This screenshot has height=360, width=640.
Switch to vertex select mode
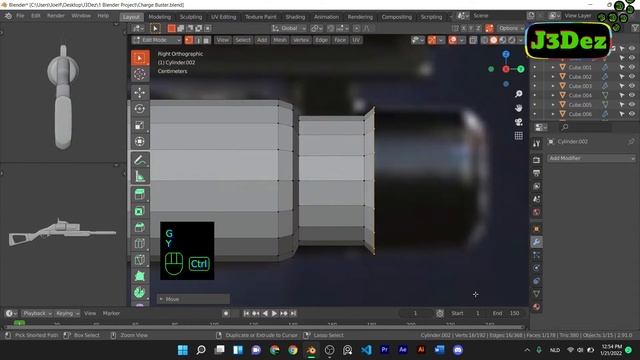coord(189,40)
